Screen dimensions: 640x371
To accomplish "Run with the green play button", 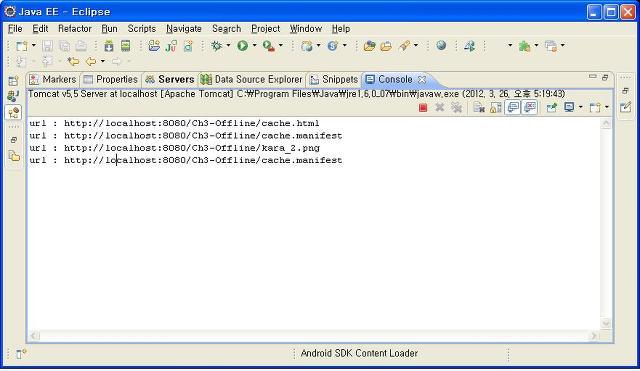I will [x=242, y=46].
